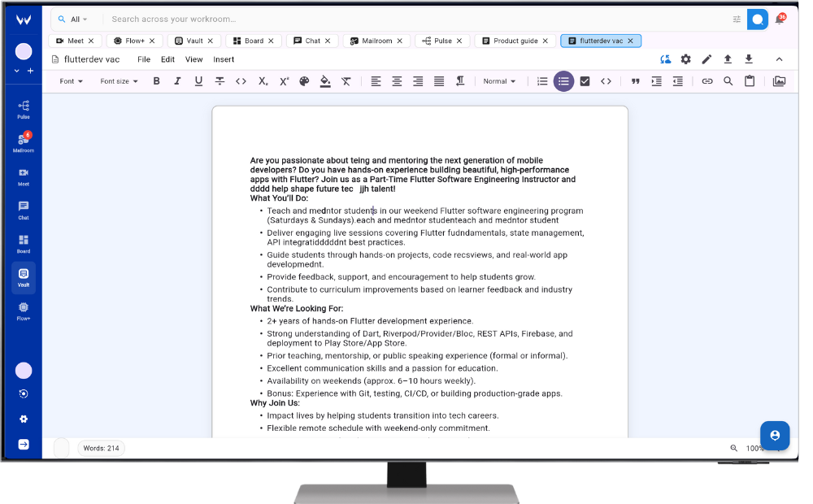Click the insert link icon

pos(707,81)
